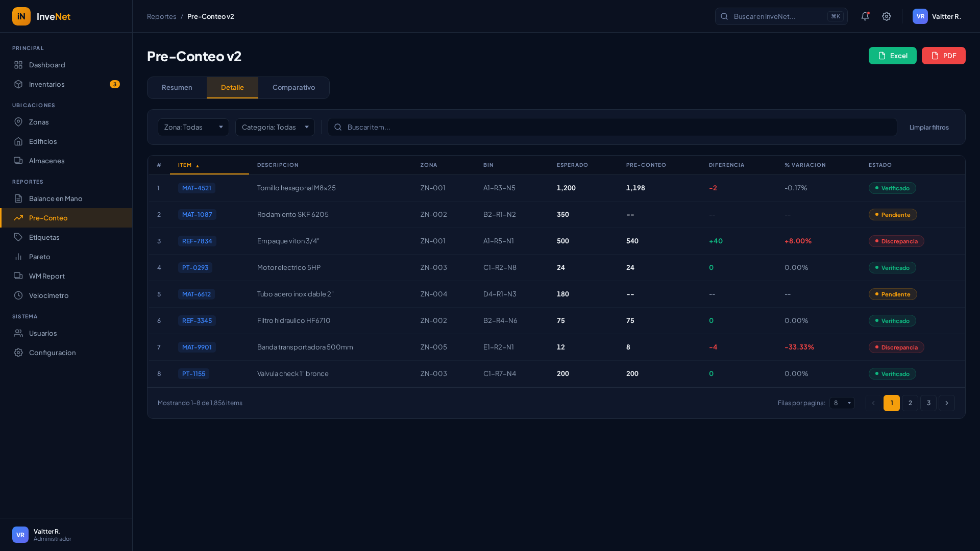Open rows per page dropdown
Screen dimensions: 980x551
pos(842,403)
